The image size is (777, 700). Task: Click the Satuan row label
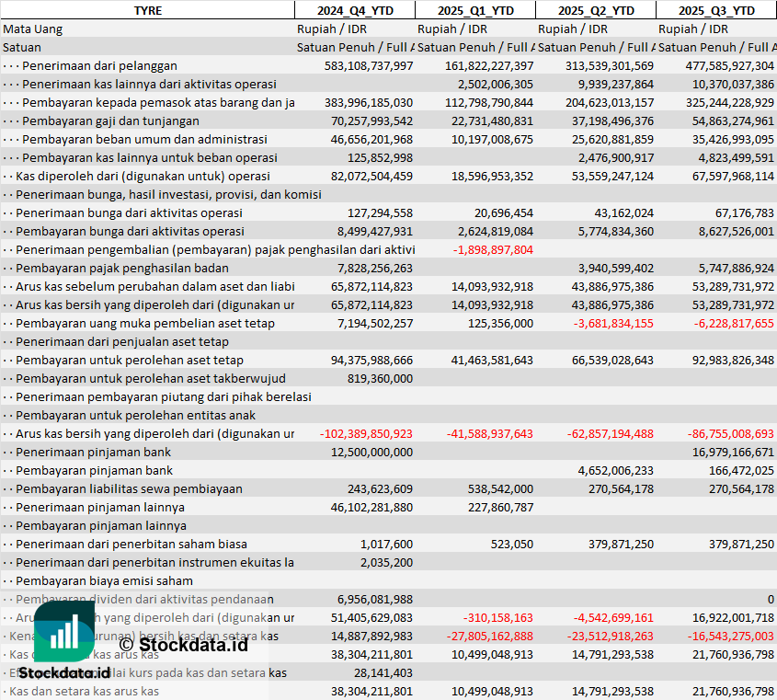coord(22,47)
